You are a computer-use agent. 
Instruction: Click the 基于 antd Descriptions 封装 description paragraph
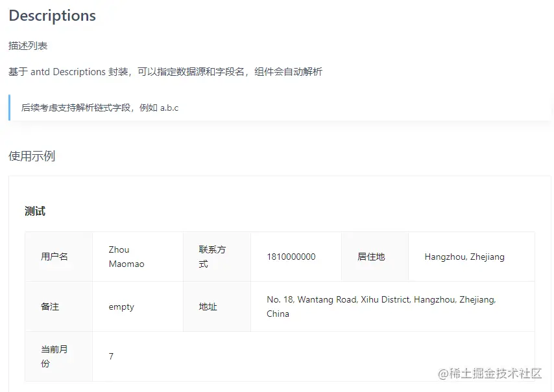tap(165, 72)
